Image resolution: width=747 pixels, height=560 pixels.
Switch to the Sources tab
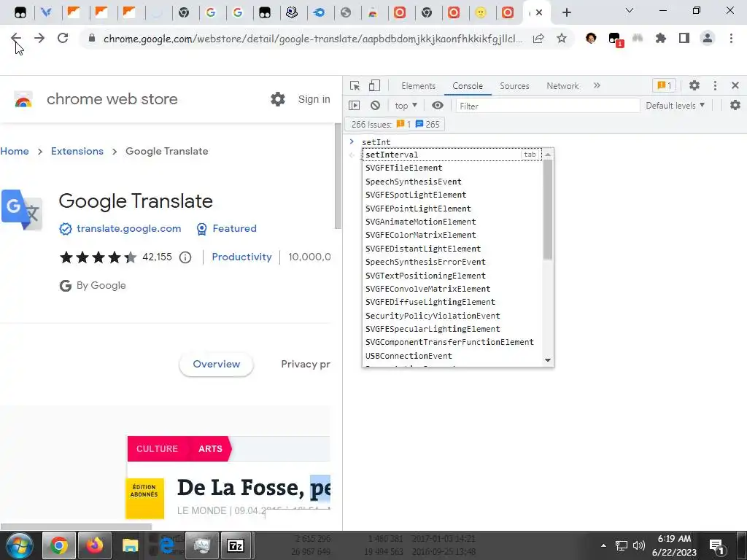pos(514,86)
